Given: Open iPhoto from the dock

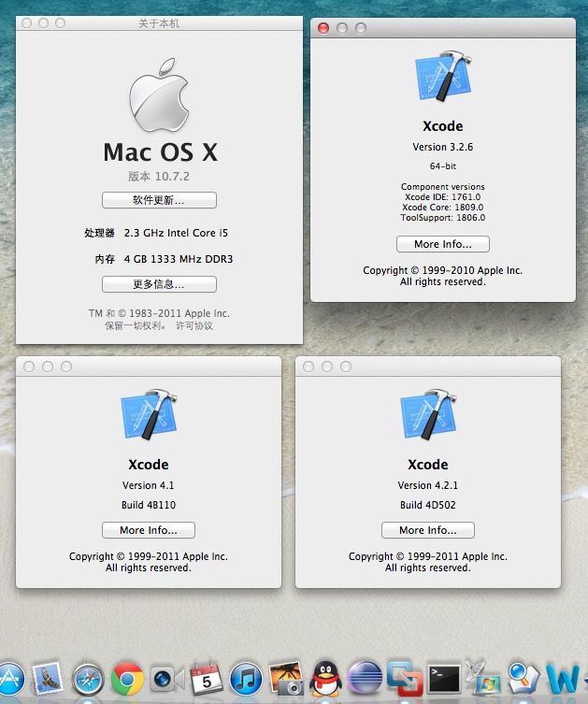Looking at the screenshot, I should coord(286,678).
